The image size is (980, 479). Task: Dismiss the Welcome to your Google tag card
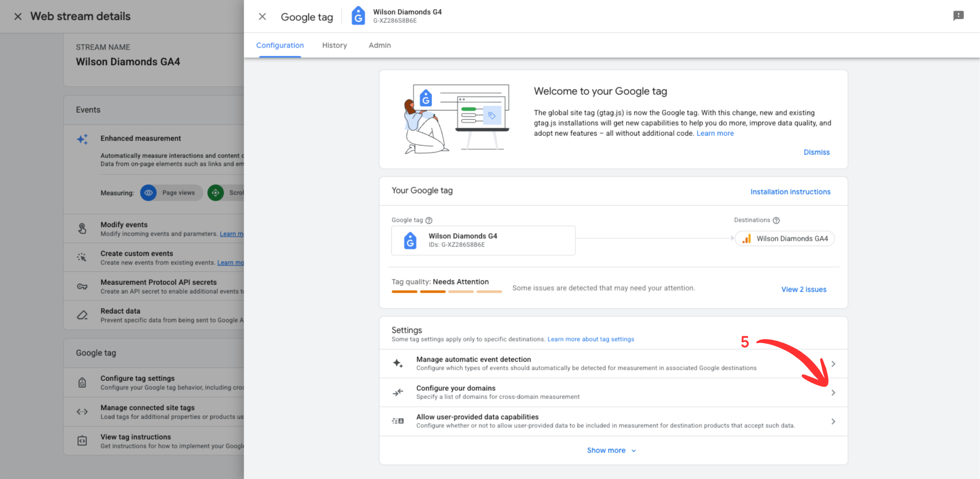pos(816,152)
